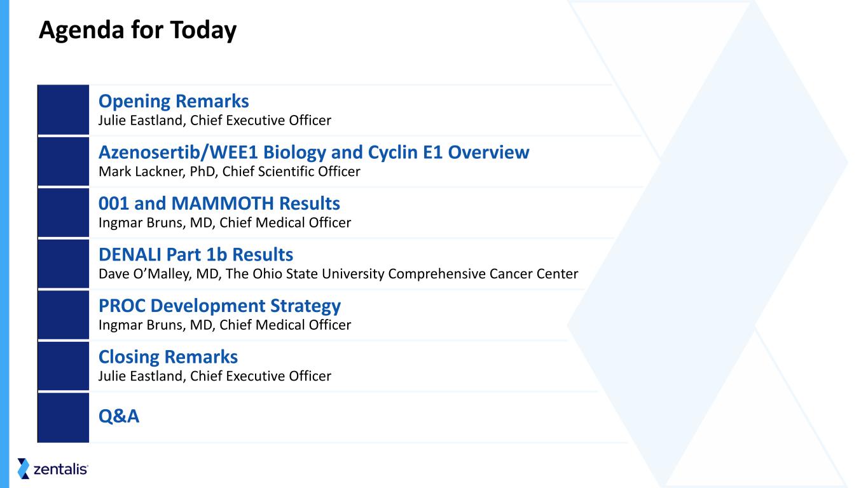This screenshot has height=488, width=868.
Task: Click blue block next to 001 and MAMMOTH Results
Action: coord(64,212)
